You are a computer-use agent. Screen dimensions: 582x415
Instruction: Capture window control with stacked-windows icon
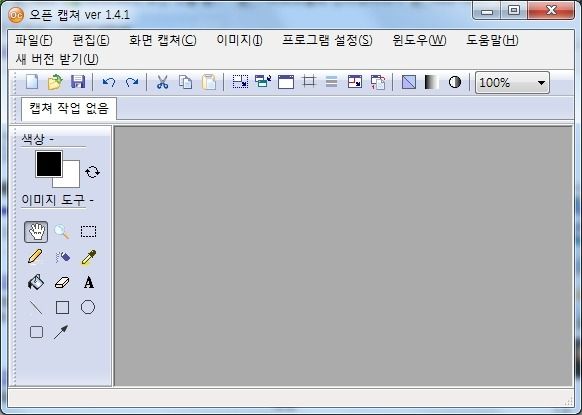[x=263, y=81]
